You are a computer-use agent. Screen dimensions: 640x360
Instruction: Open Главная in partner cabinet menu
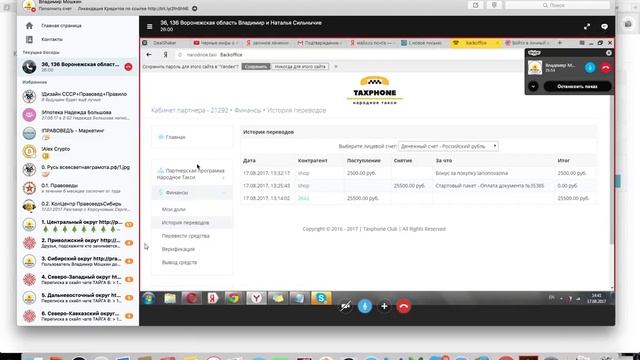pyautogui.click(x=176, y=137)
